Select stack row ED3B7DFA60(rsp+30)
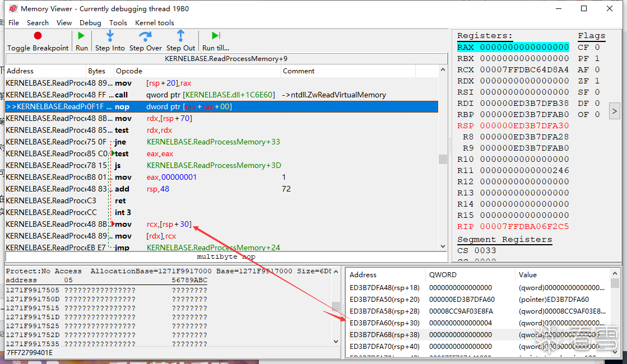The height and width of the screenshot is (364, 627). (x=478, y=323)
